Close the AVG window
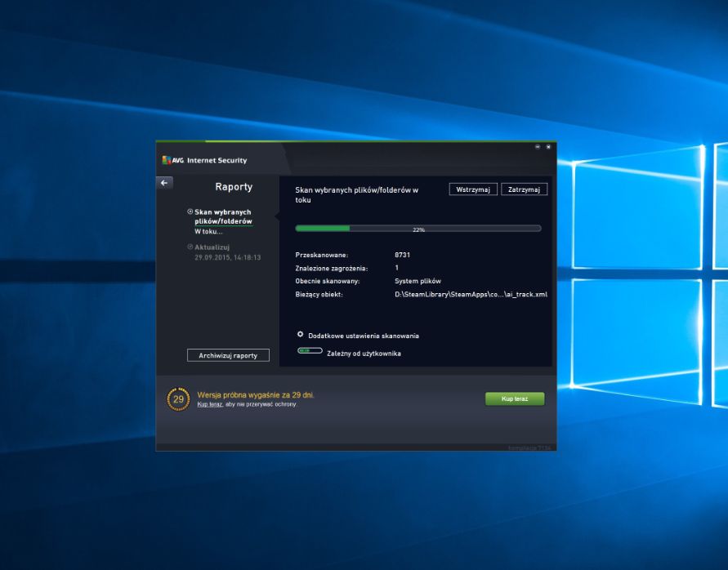The image size is (728, 570). [548, 147]
